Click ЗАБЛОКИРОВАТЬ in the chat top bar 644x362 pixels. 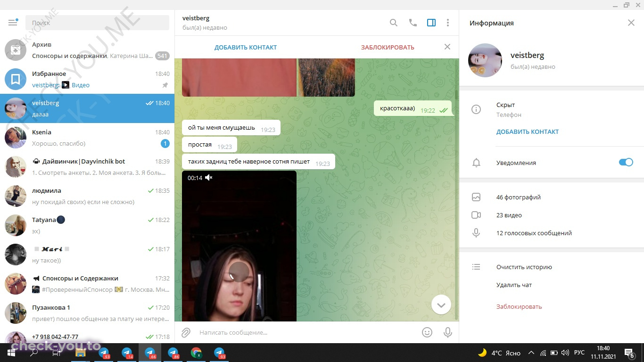click(388, 47)
